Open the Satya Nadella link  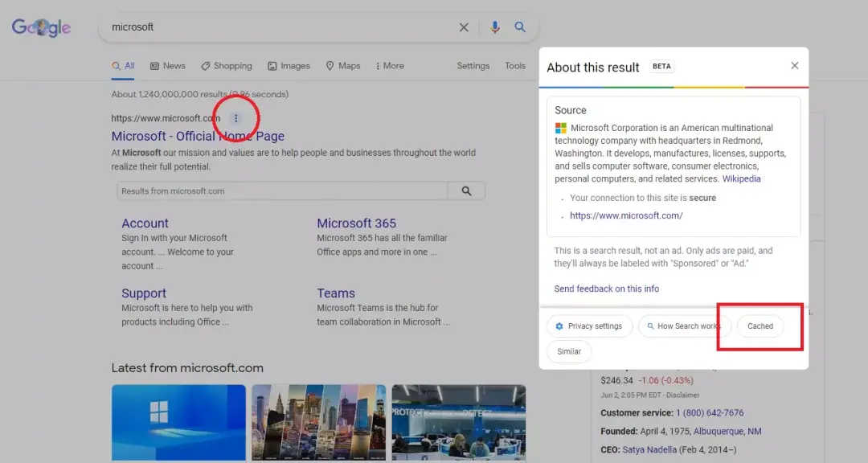point(649,449)
